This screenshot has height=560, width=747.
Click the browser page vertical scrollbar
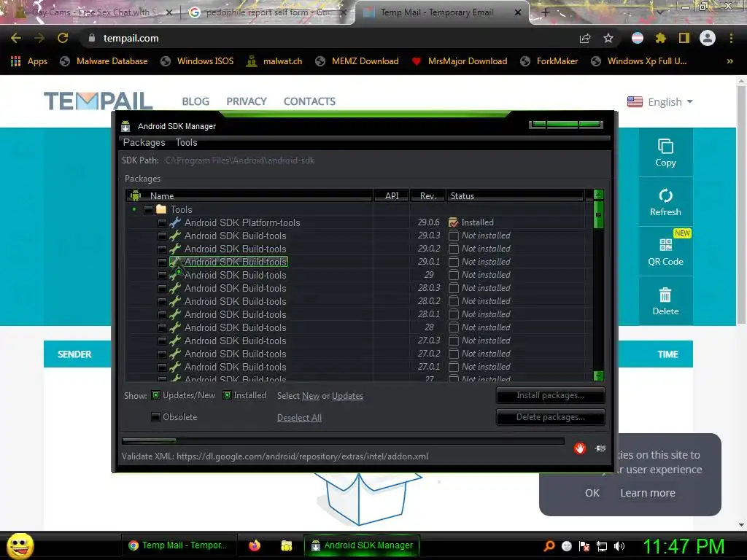[x=741, y=205]
